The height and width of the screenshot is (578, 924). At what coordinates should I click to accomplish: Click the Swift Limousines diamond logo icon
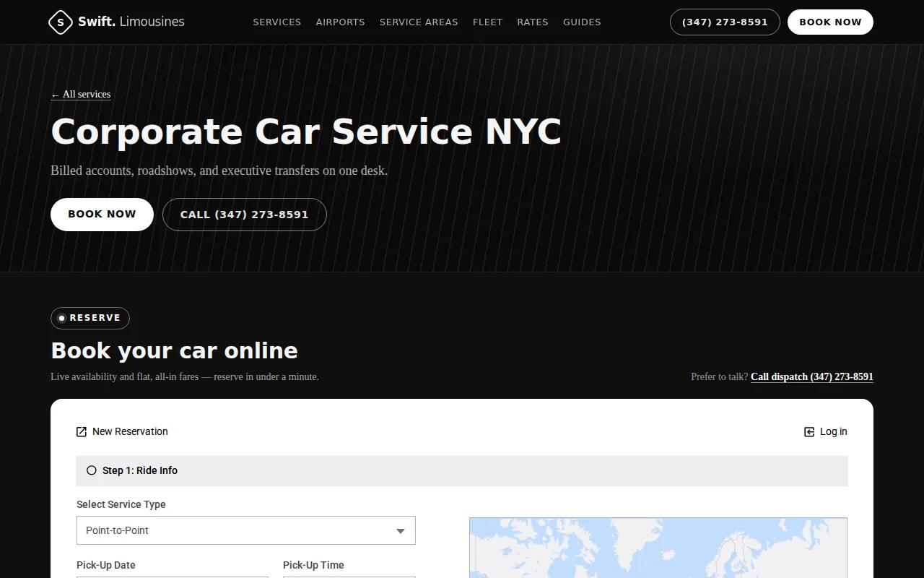[x=60, y=22]
